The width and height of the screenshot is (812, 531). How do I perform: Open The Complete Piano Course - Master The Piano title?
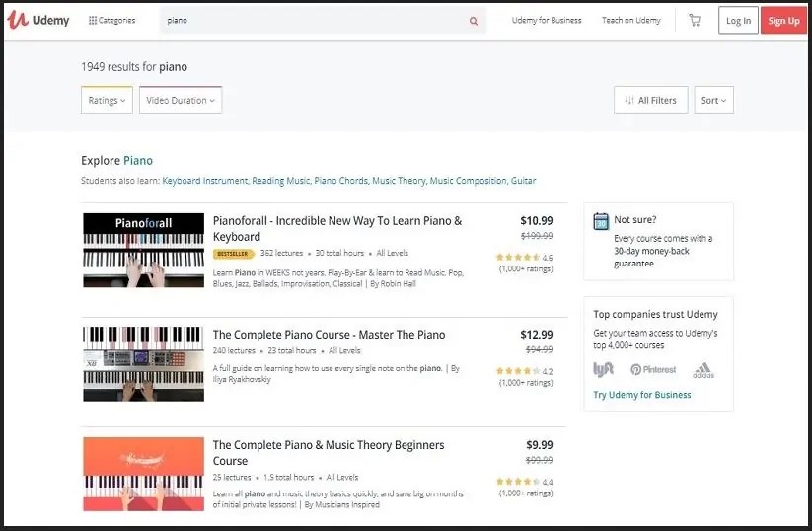pyautogui.click(x=329, y=335)
